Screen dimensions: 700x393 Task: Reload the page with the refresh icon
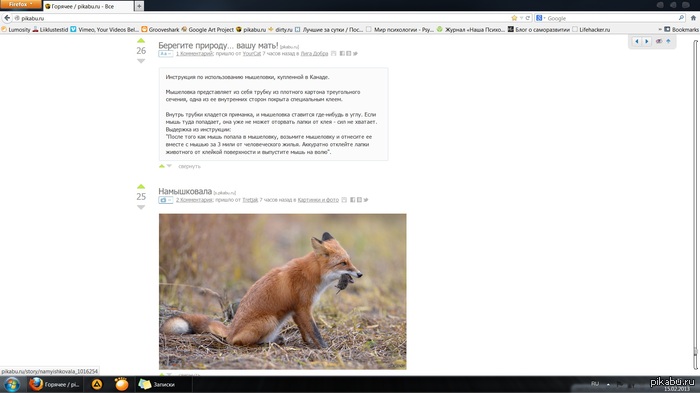tap(528, 18)
